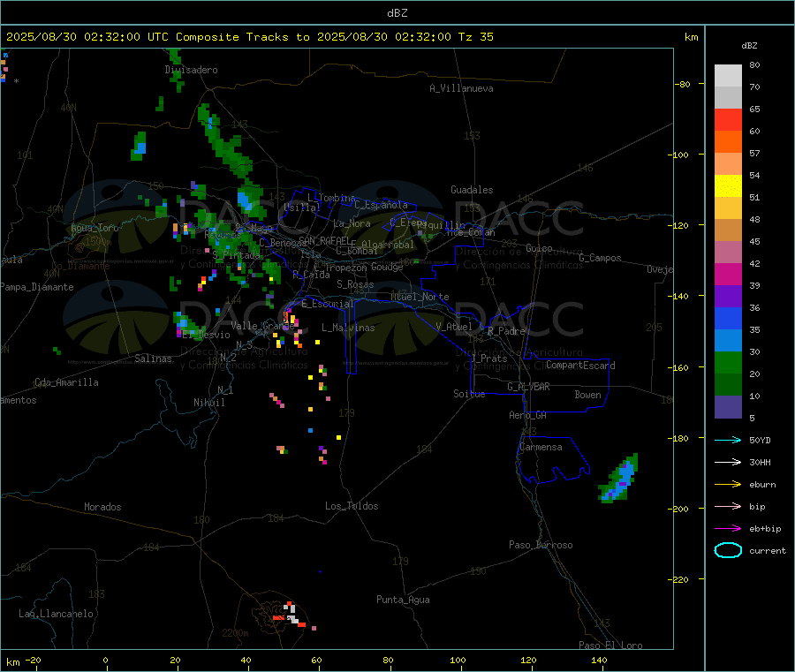Click the Paso_Barroso label
The height and width of the screenshot is (672, 795).
pos(541,545)
